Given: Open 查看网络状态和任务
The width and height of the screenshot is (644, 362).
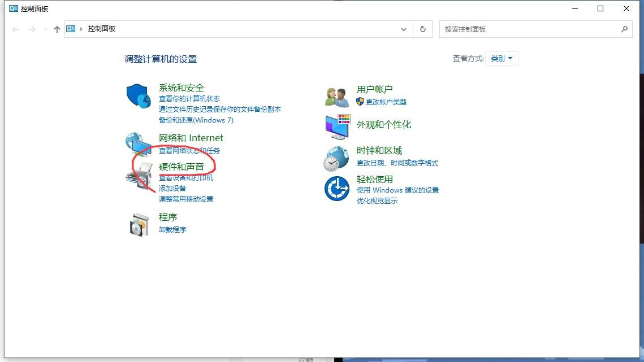Looking at the screenshot, I should (x=189, y=150).
